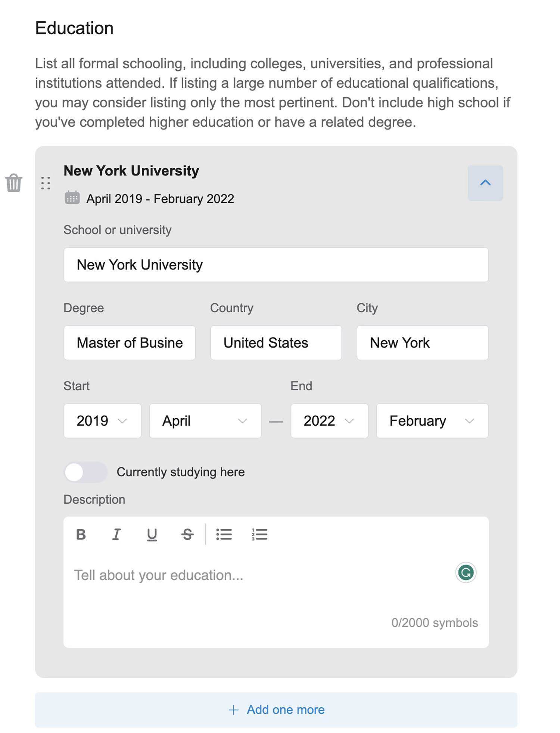The height and width of the screenshot is (733, 560).
Task: Insert a bulleted list in Description
Action: point(224,534)
